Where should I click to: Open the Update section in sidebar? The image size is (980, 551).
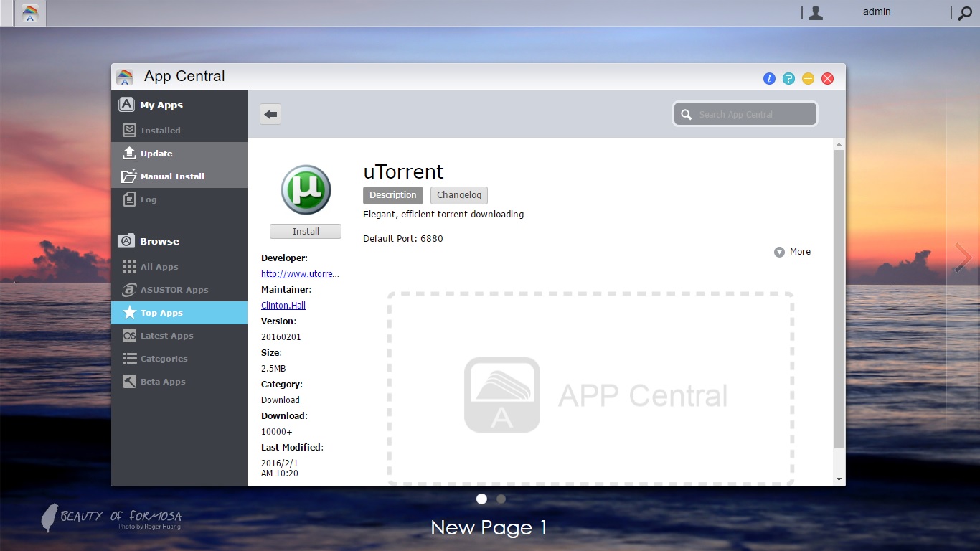[x=156, y=154]
